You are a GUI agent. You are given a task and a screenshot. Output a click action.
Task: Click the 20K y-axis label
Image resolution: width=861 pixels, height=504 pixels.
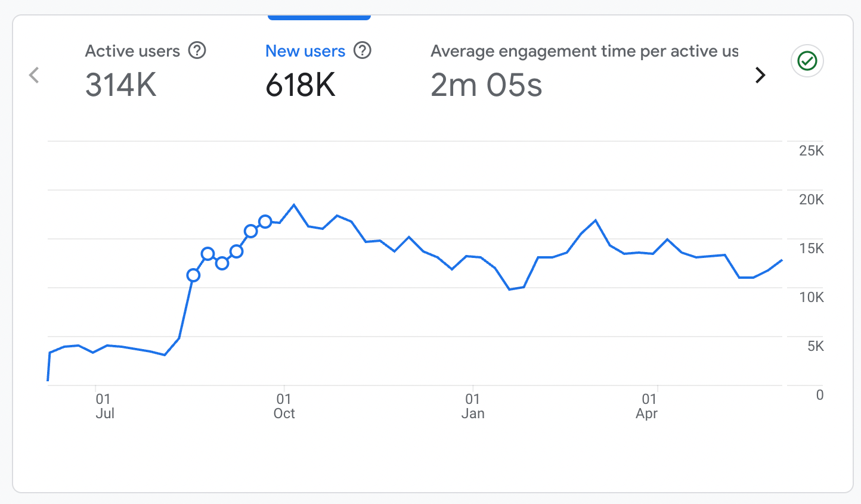[811, 200]
